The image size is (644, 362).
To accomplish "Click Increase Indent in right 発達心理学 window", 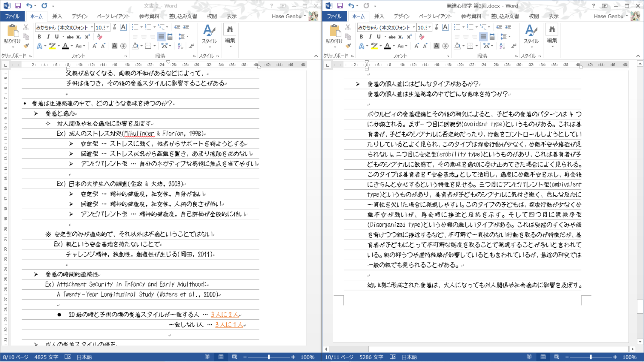I will point(508,27).
